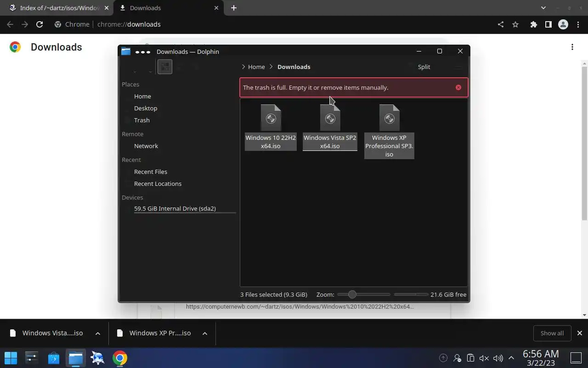Open Home in the Places panel
This screenshot has height=368, width=588.
[142, 96]
